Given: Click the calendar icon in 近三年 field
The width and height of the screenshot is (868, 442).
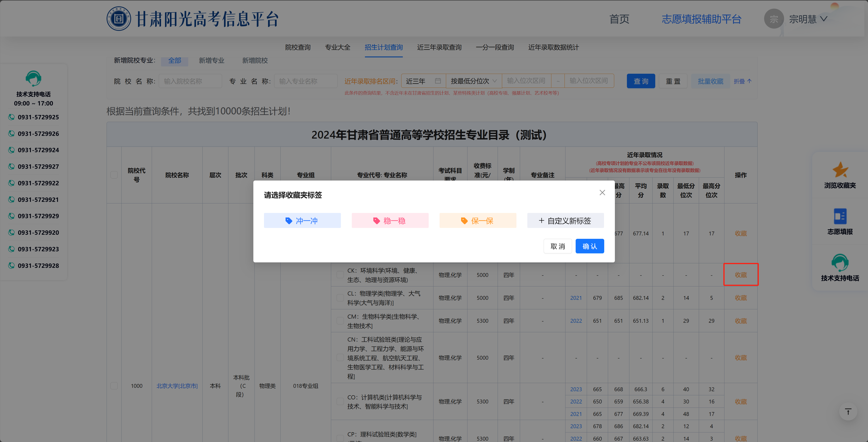Looking at the screenshot, I should [x=438, y=81].
